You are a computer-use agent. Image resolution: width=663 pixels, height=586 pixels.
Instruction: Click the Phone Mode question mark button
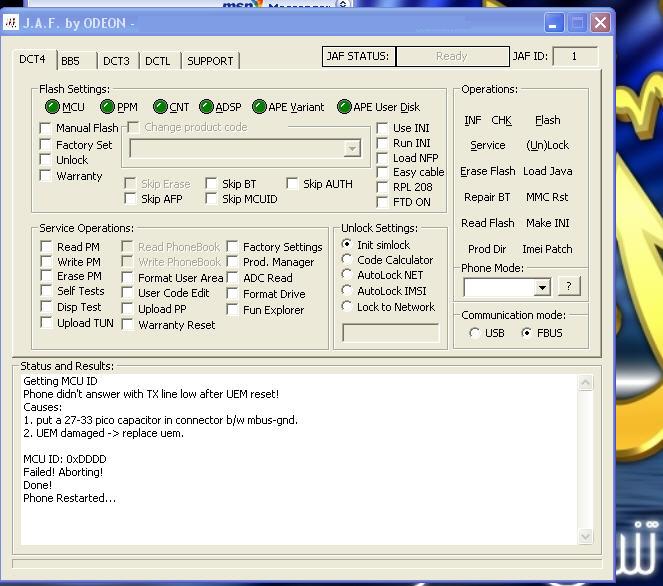569,286
